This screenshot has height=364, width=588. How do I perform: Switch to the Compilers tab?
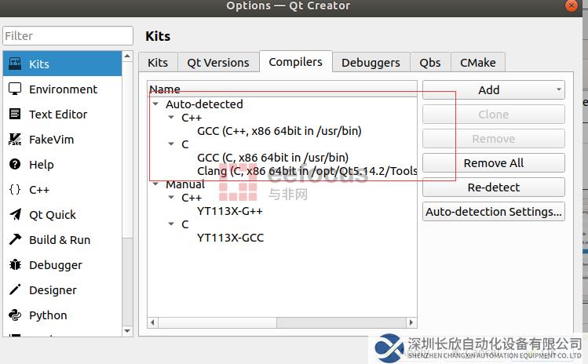tap(295, 61)
